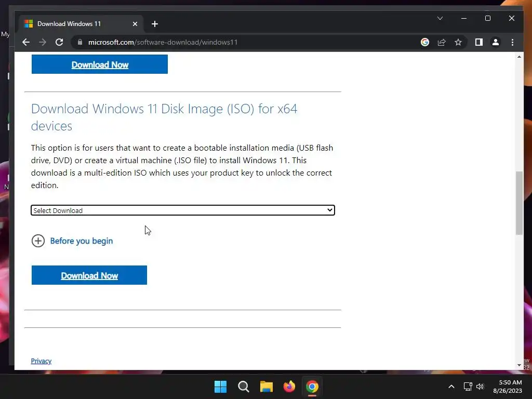This screenshot has width=532, height=399.
Task: Open the Privacy link
Action: 41,361
